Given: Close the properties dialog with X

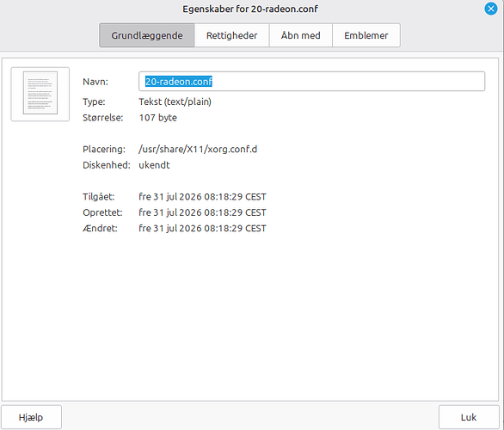Looking at the screenshot, I should [x=491, y=9].
